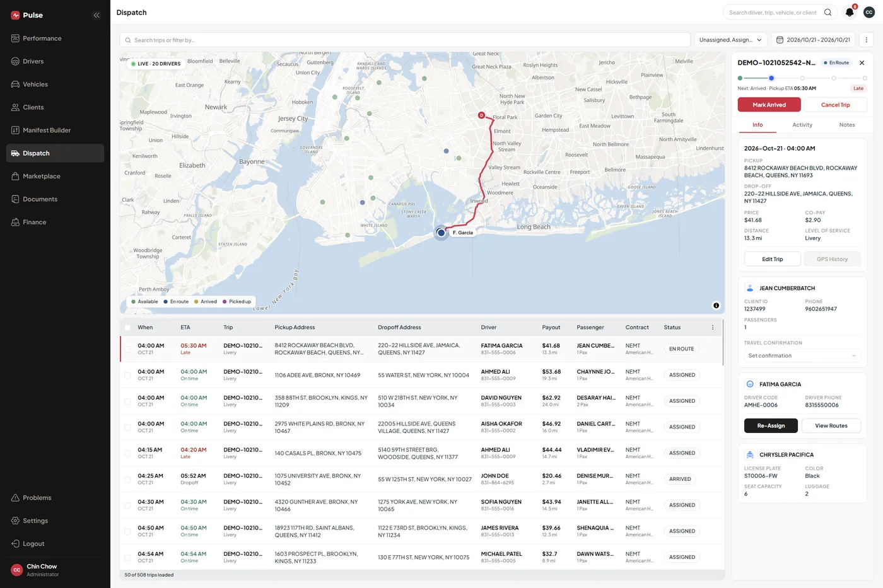Image resolution: width=883 pixels, height=588 pixels.
Task: Open the three-dot menu beside the date range
Action: tap(866, 40)
